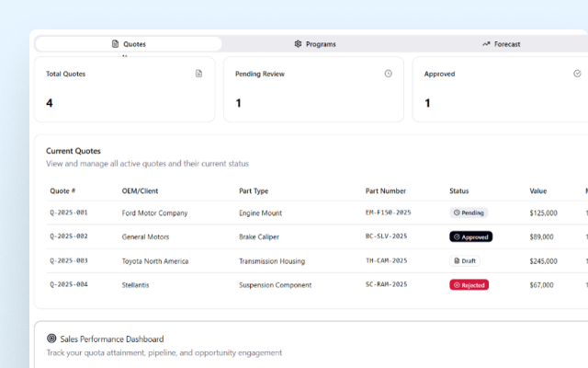The image size is (588, 368).
Task: Click the Approved card label
Action: pos(439,74)
